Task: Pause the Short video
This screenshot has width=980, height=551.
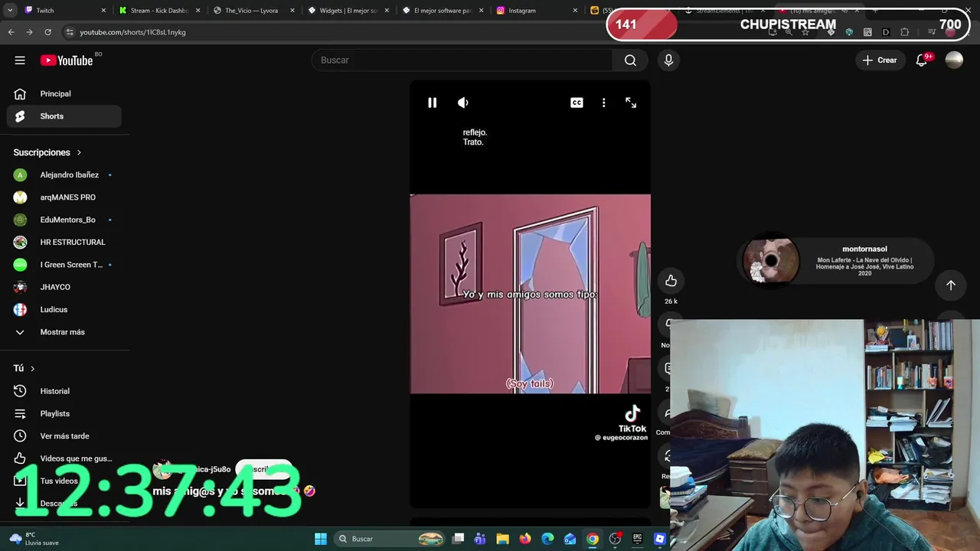Action: (432, 103)
